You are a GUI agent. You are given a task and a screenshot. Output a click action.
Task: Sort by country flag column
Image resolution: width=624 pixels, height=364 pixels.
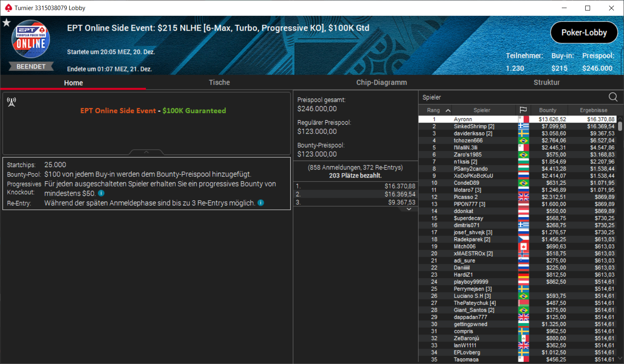[523, 110]
